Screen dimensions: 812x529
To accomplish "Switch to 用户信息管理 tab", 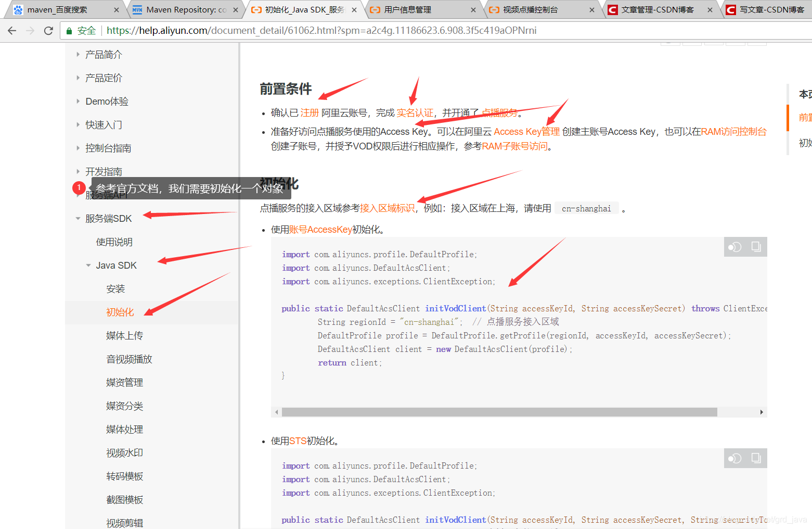I will pos(408,10).
